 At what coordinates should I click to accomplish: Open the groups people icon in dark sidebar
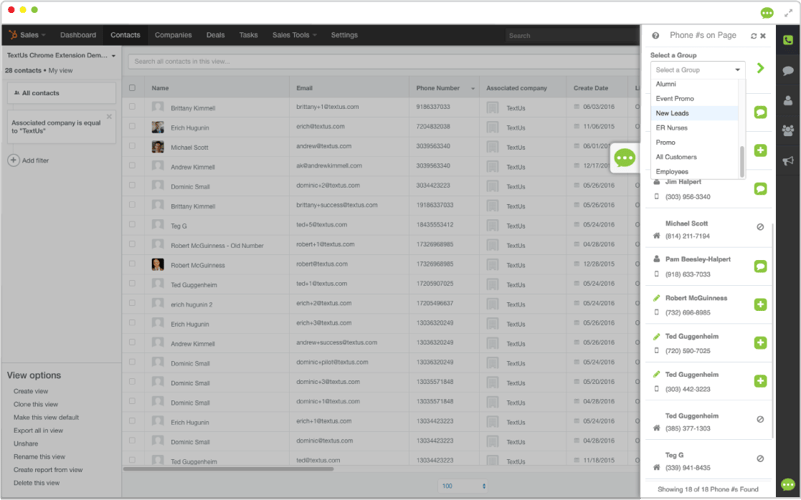tap(788, 130)
